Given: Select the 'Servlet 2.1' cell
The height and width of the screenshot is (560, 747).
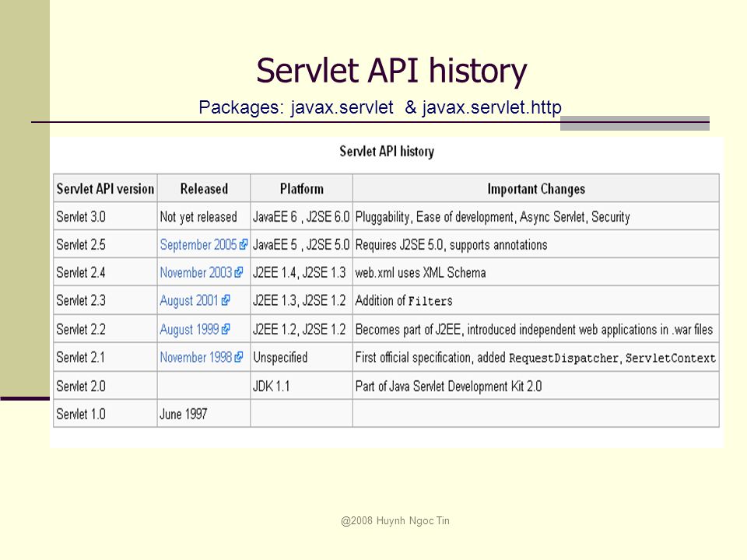Looking at the screenshot, I should click(x=105, y=357).
